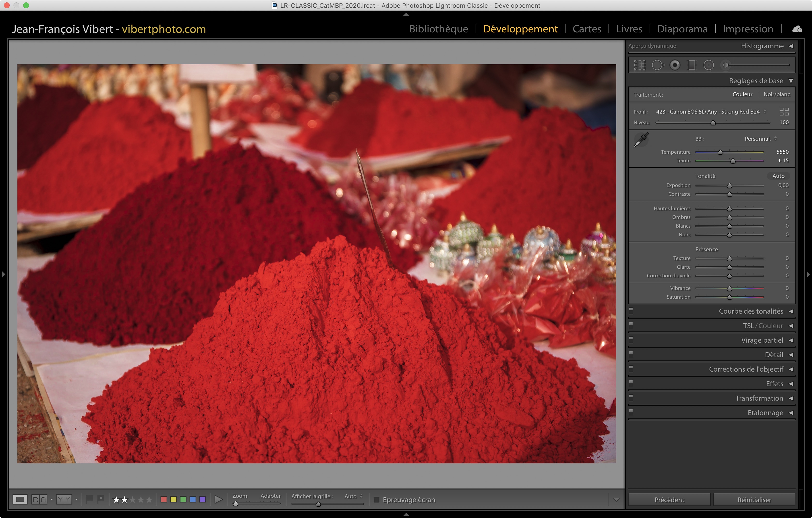Screen dimensions: 812x518
Task: Click the Précédent button
Action: [x=669, y=499]
